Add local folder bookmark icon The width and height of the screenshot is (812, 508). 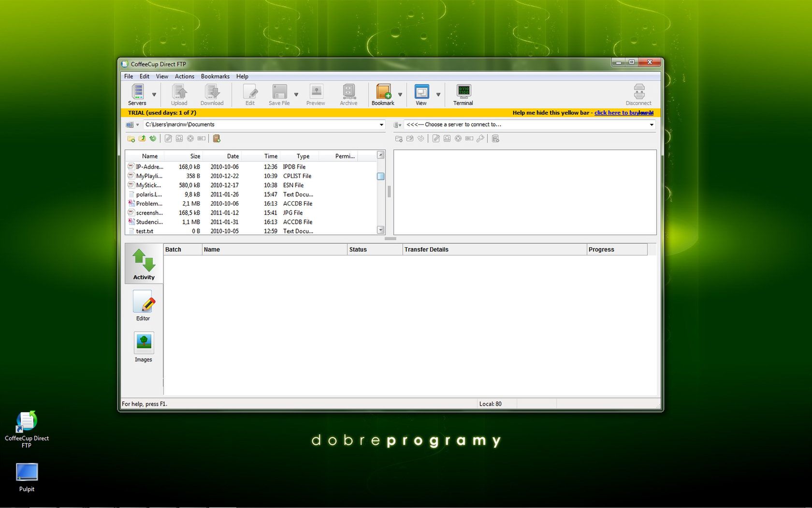click(217, 138)
